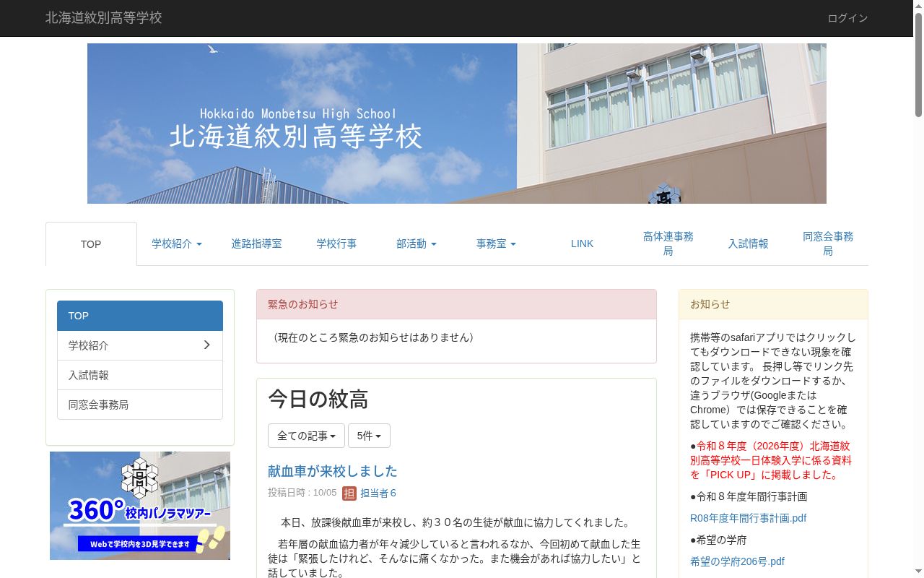Viewport: 924px width, 578px height.
Task: Select the TOP navigation tab
Action: pos(91,244)
